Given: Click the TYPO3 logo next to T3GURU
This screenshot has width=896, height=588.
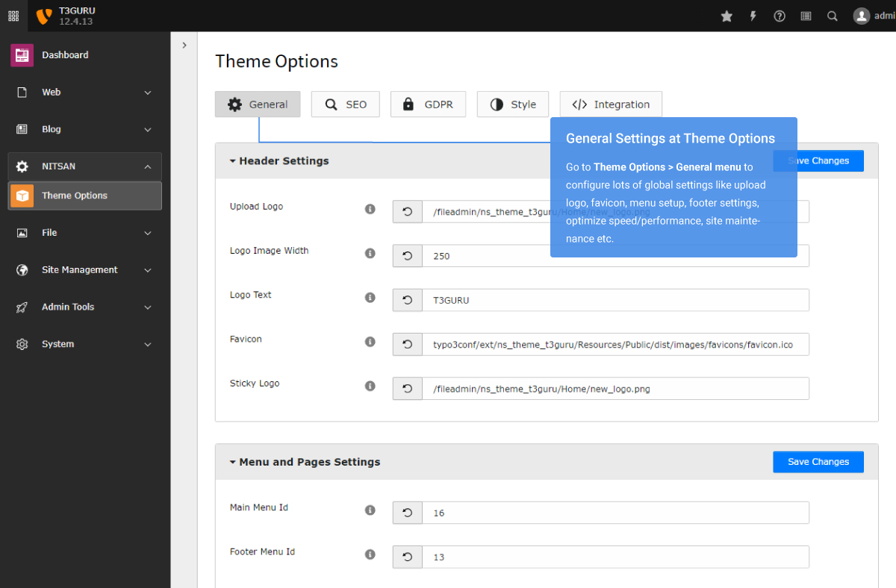Looking at the screenshot, I should pos(43,16).
